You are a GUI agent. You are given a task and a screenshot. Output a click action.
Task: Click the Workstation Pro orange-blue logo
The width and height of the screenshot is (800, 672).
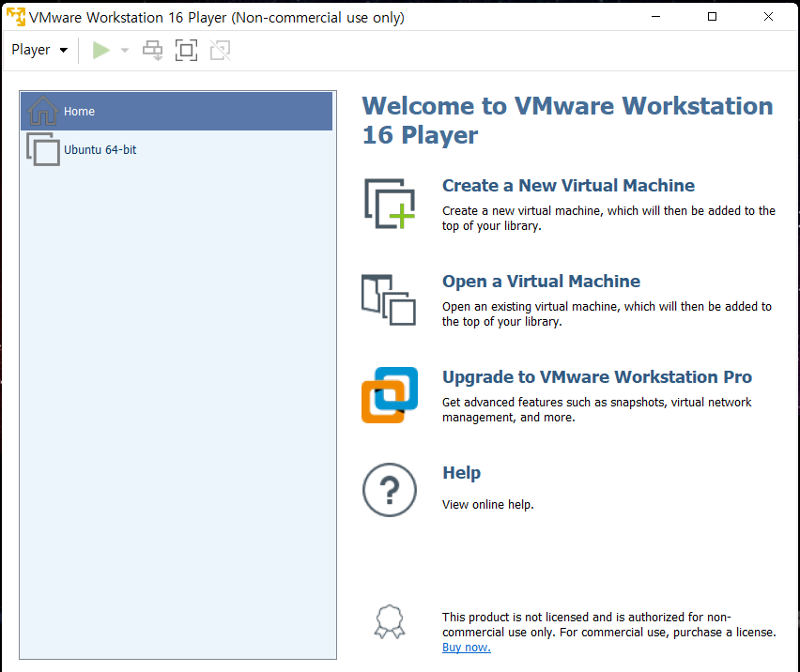pos(390,395)
